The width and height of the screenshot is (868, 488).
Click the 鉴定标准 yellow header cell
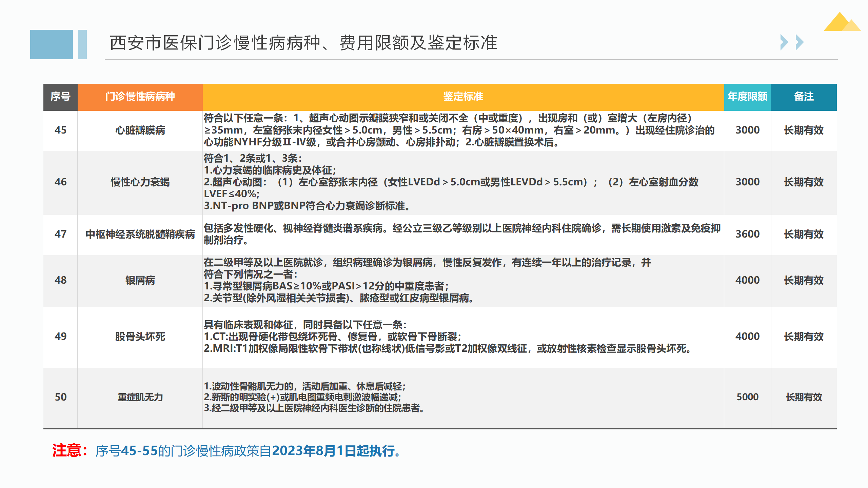[463, 97]
